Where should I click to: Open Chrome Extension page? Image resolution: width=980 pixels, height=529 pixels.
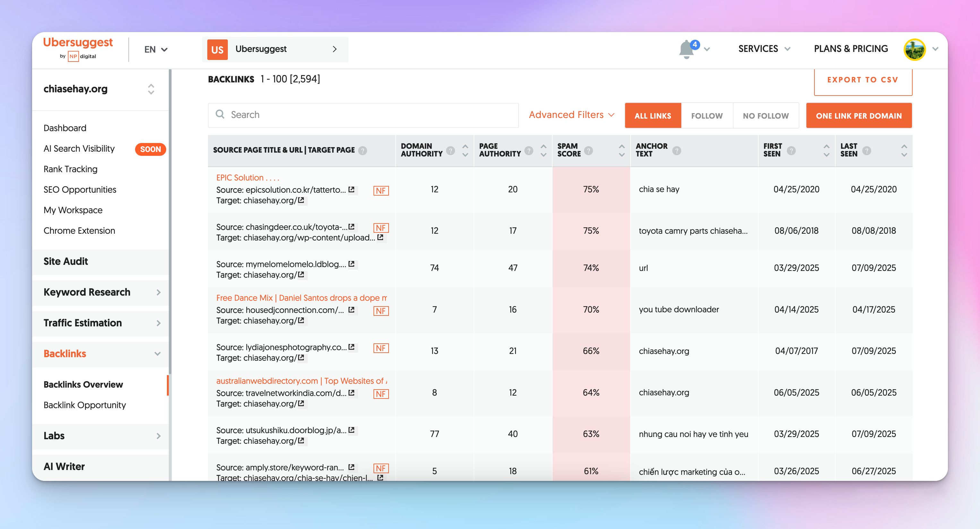[x=79, y=231]
